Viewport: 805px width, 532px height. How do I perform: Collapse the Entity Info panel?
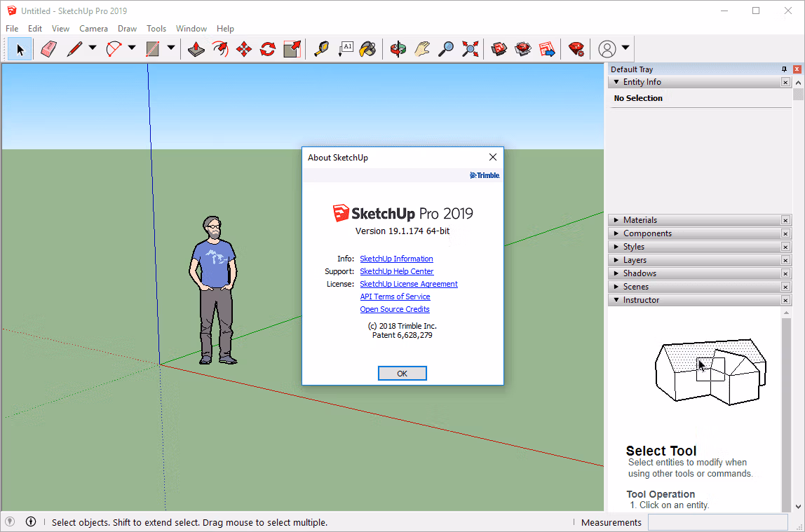(616, 82)
